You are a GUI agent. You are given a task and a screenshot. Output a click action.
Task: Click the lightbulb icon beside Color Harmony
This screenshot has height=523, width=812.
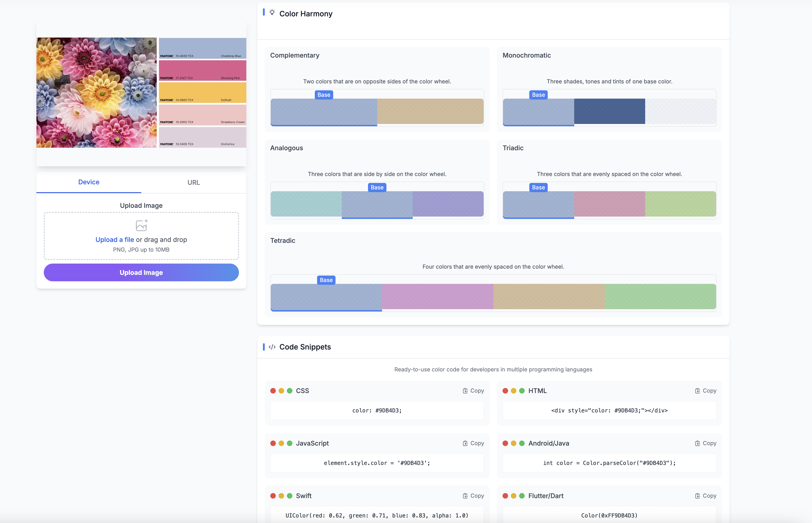pos(272,13)
